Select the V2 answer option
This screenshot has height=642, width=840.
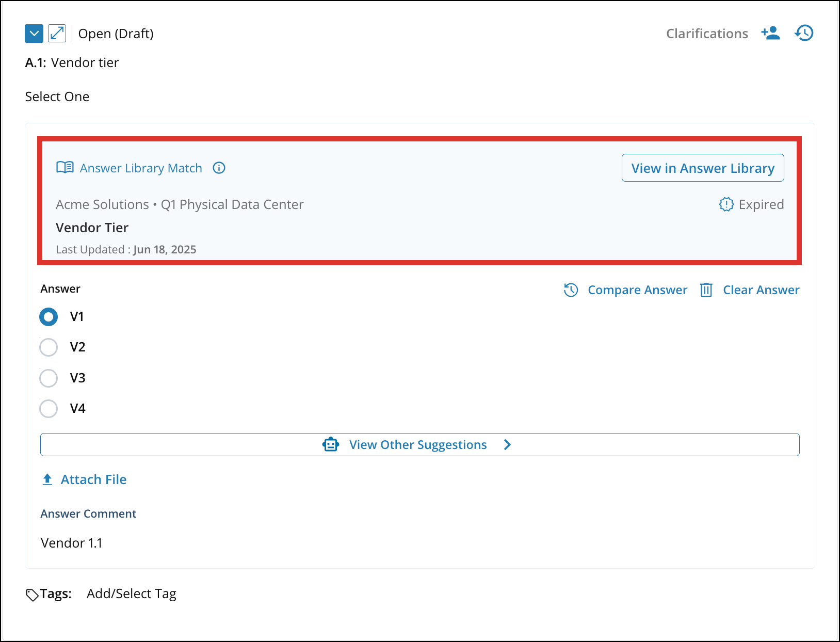tap(49, 347)
